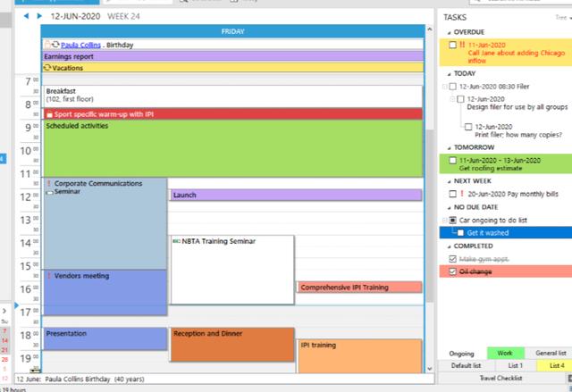Screen dimensions: 572x392
Task: Check the Get roofing estimate task checkbox
Action: [453, 161]
